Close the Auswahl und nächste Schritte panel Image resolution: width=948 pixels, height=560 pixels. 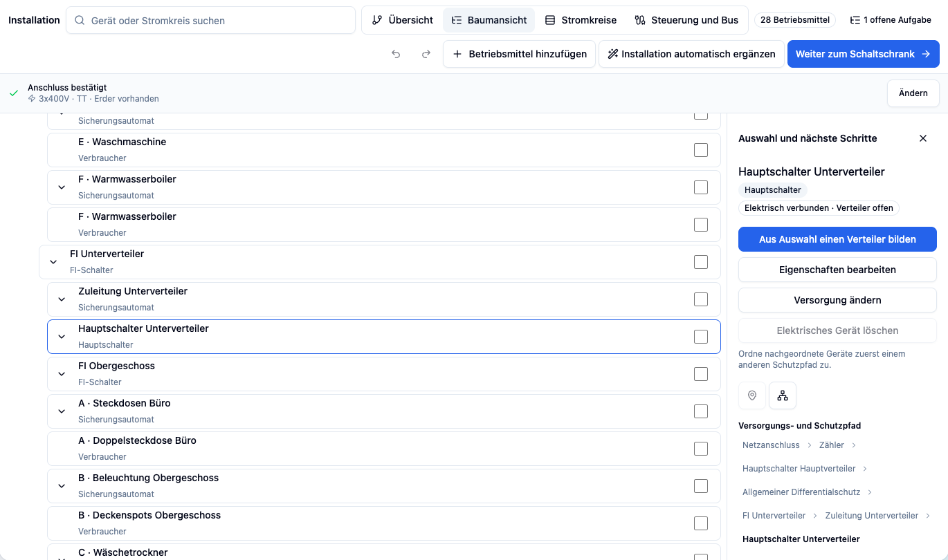tap(923, 138)
